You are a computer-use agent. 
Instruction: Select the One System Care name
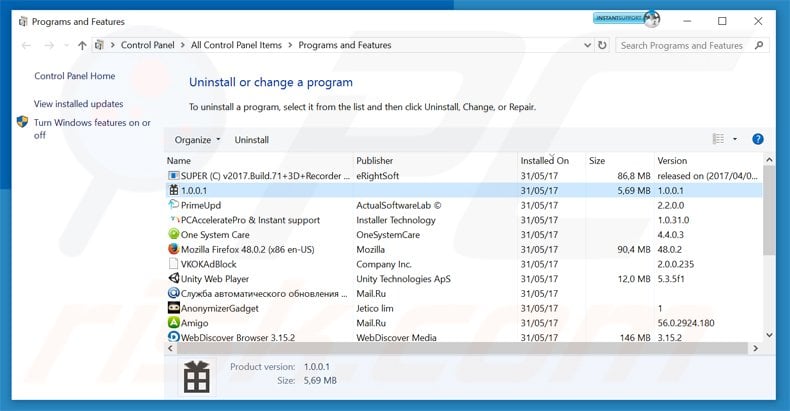click(x=215, y=235)
